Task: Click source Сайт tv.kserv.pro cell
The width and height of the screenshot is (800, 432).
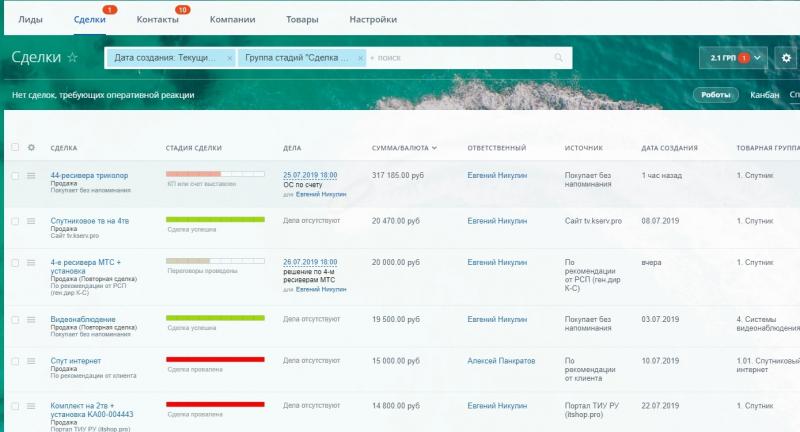Action: point(593,221)
